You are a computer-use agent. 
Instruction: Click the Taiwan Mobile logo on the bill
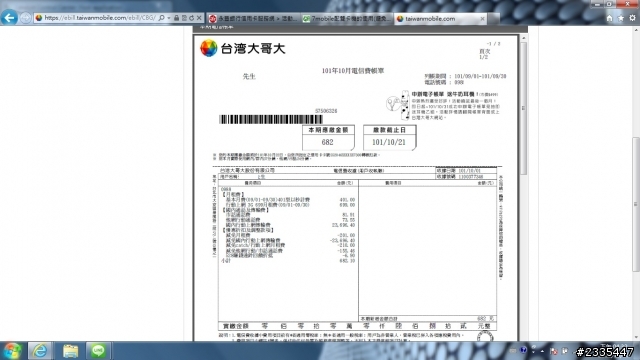tap(243, 48)
